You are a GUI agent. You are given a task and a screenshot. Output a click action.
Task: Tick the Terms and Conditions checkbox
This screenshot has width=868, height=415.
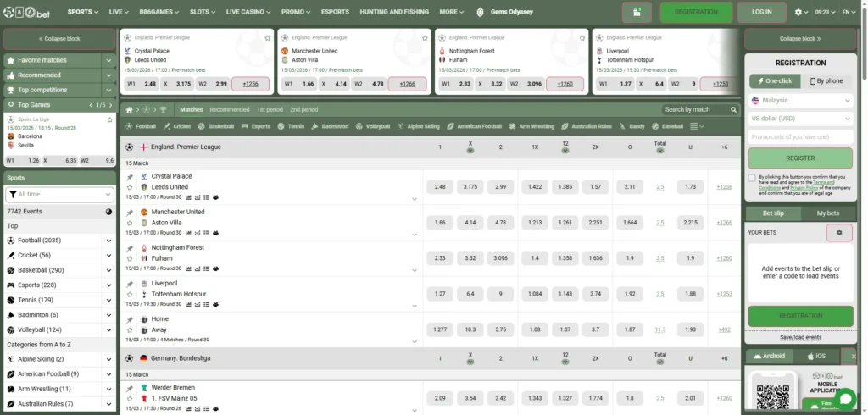click(752, 178)
